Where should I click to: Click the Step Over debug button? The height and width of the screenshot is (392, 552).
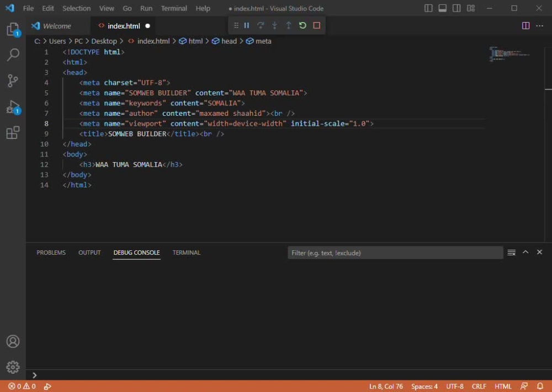261,25
